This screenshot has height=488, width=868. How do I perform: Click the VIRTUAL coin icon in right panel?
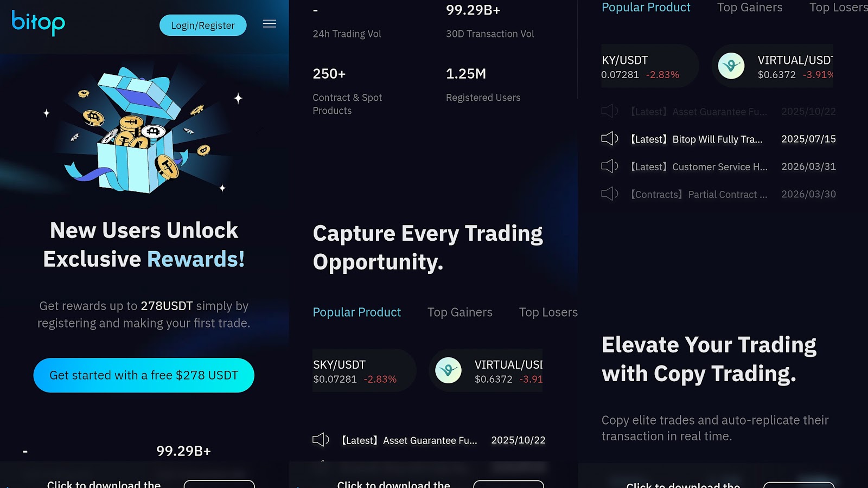point(731,66)
